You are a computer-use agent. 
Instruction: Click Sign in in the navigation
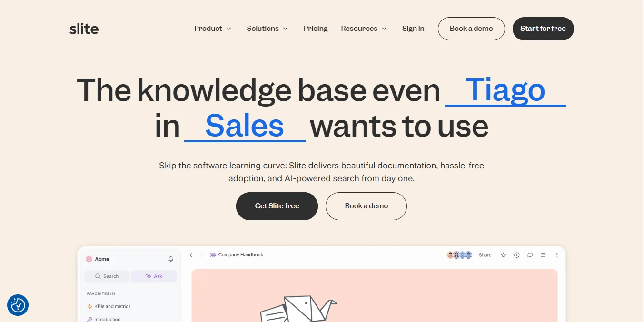(413, 29)
